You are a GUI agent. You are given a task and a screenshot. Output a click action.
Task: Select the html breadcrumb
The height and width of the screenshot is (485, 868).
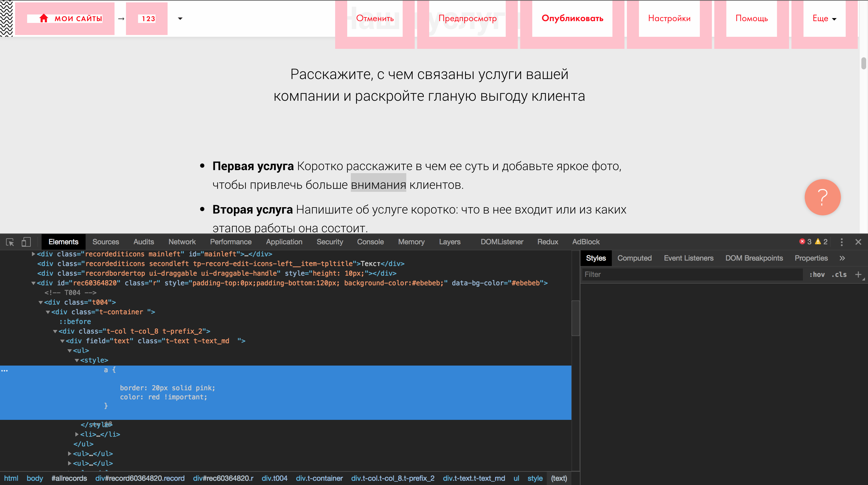pos(11,478)
